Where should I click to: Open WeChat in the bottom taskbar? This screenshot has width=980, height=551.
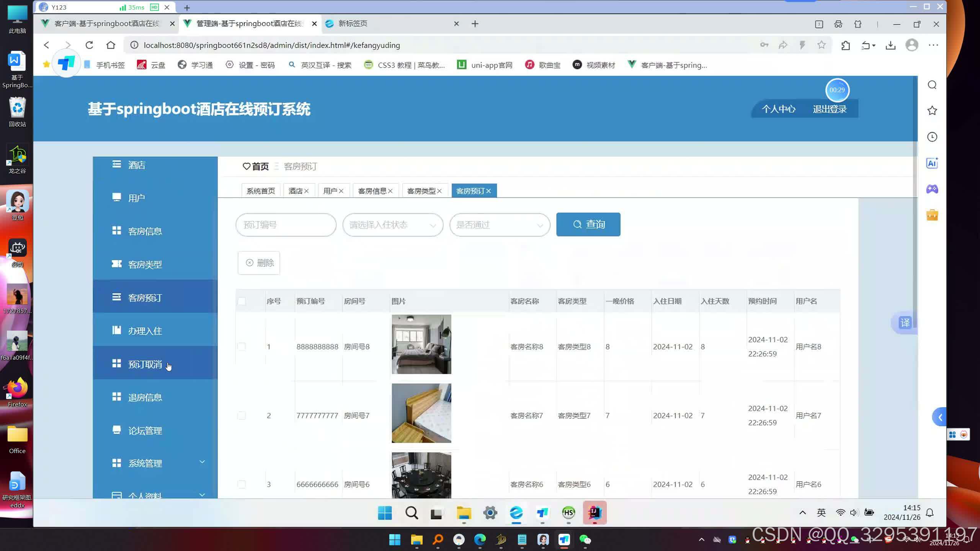tap(585, 540)
